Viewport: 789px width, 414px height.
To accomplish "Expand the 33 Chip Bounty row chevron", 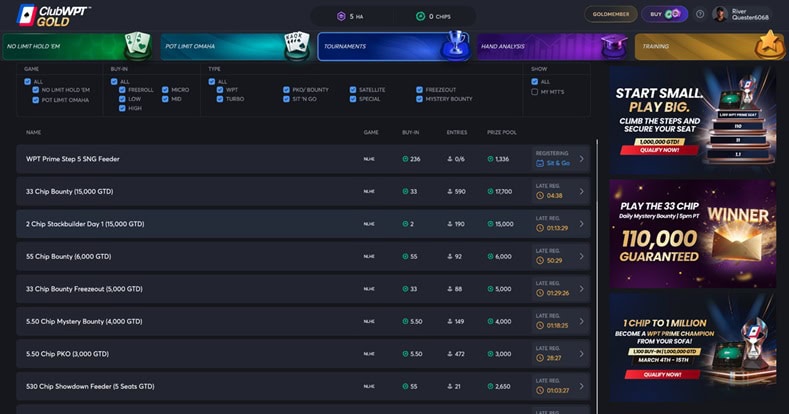I will [581, 191].
